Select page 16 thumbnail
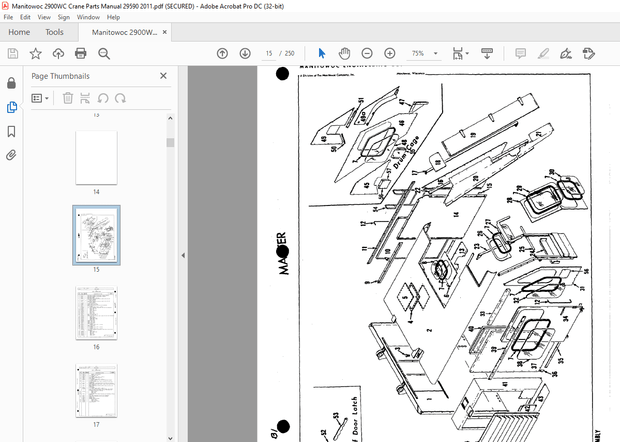 tap(96, 313)
